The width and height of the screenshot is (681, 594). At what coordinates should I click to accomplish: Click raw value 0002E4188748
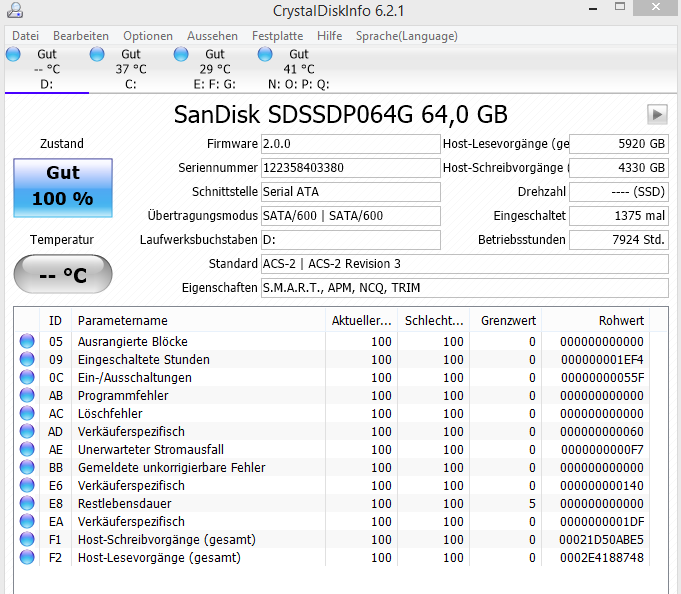pyautogui.click(x=602, y=558)
